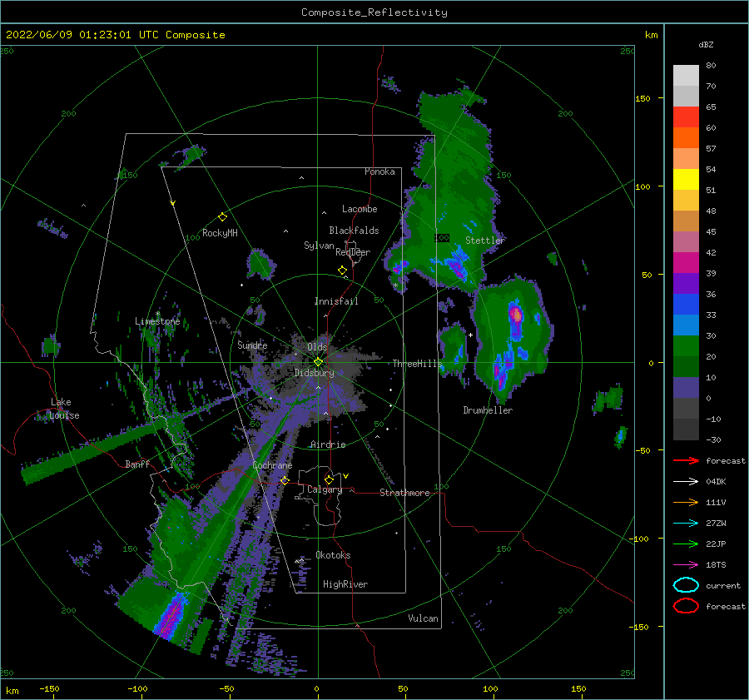
Task: Click the HighRiver town label
Action: 345,584
